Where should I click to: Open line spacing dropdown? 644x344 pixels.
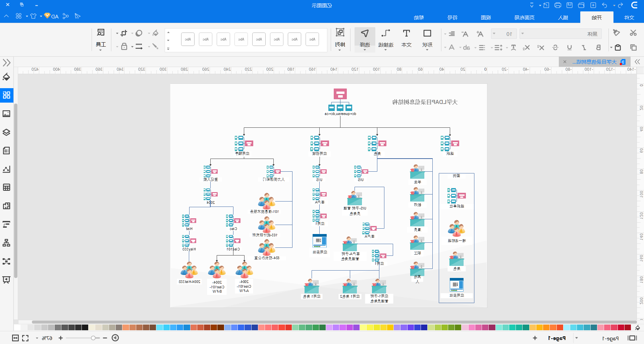pos(497,48)
